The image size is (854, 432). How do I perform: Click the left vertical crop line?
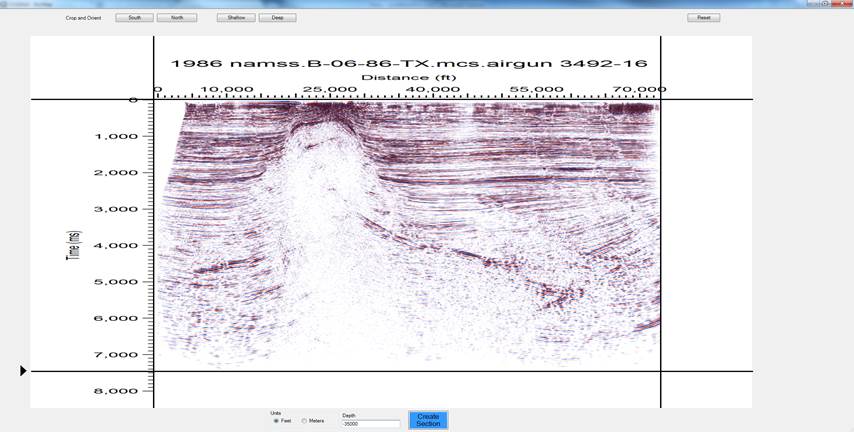153,250
